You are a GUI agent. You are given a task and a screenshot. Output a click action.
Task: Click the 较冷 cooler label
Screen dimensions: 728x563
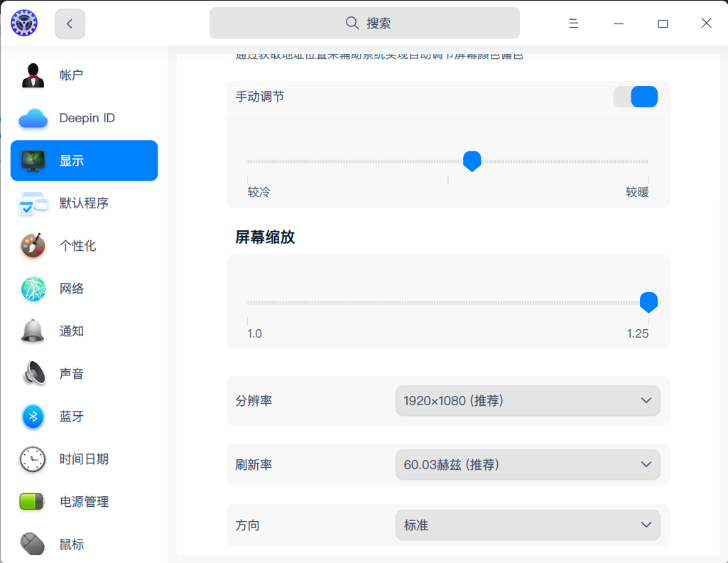coord(259,192)
